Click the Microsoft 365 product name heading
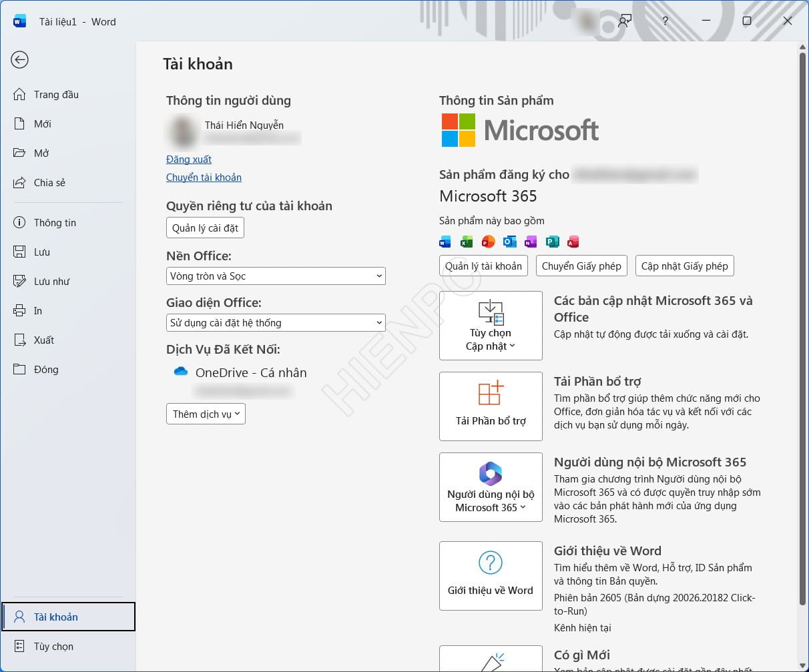The image size is (809, 672). [x=488, y=196]
